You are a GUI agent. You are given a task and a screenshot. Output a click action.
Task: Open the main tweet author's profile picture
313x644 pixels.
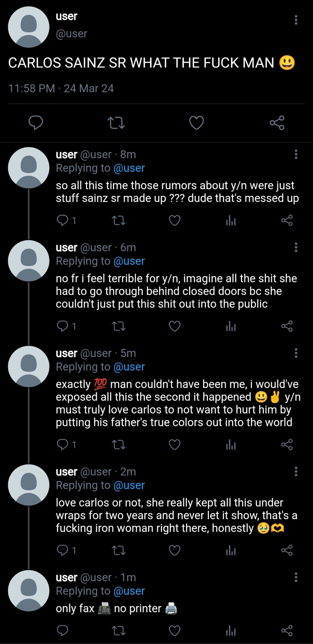coord(29,27)
